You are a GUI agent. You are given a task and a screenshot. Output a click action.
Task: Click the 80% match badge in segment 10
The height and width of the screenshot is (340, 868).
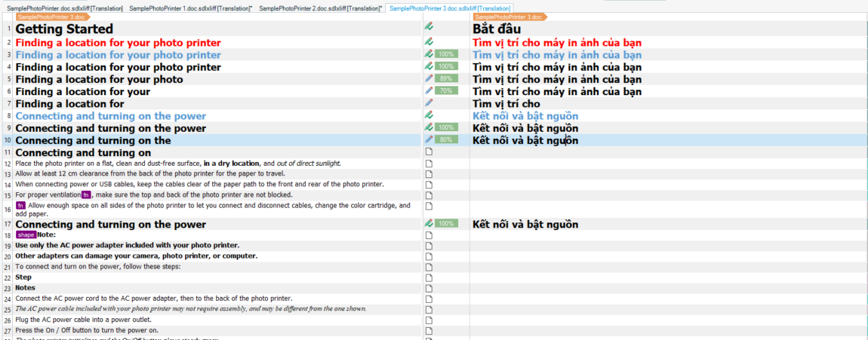click(x=447, y=139)
